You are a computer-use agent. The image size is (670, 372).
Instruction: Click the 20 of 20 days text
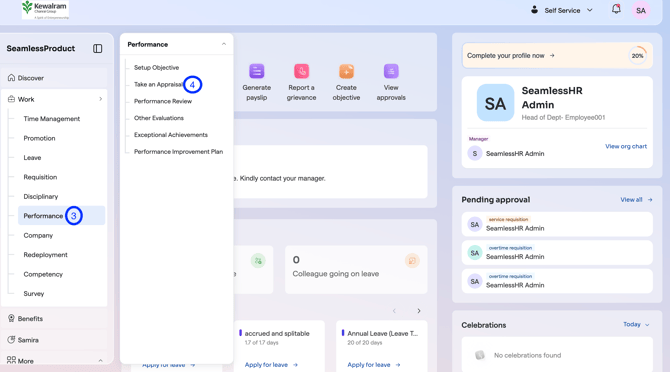364,343
